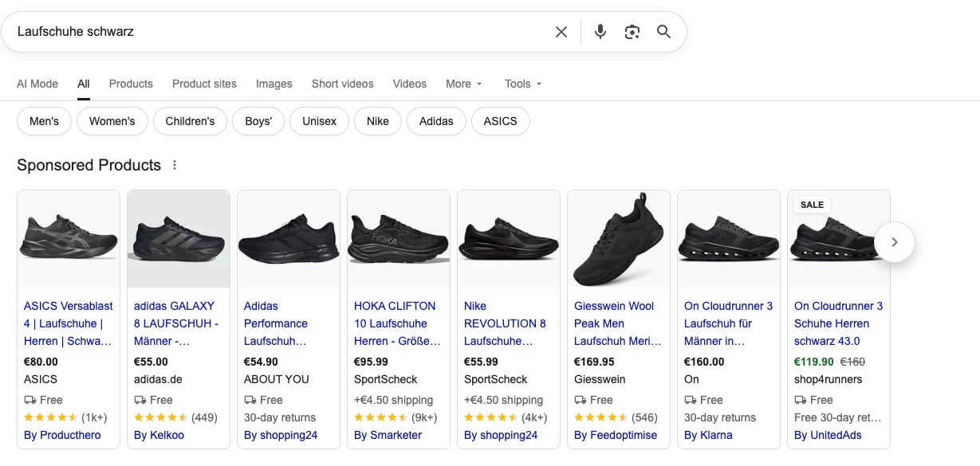
Task: Filter results by Adidas brand chip
Action: click(436, 121)
